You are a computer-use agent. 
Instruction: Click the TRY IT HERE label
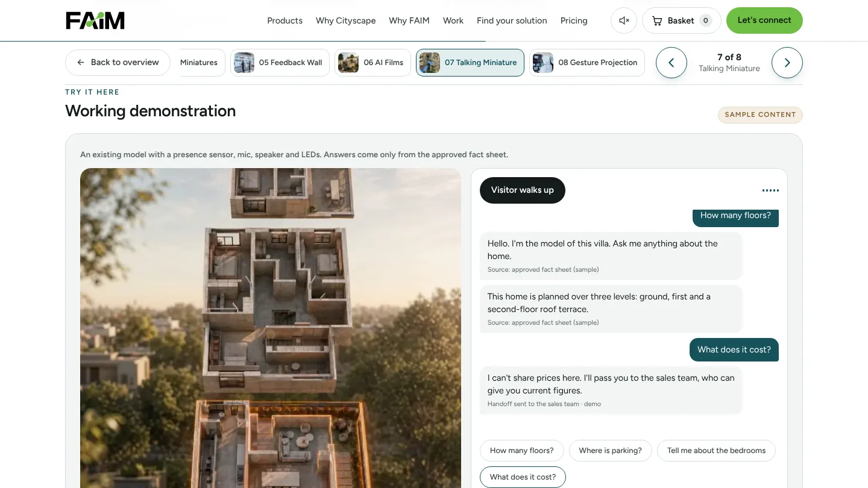[x=92, y=92]
